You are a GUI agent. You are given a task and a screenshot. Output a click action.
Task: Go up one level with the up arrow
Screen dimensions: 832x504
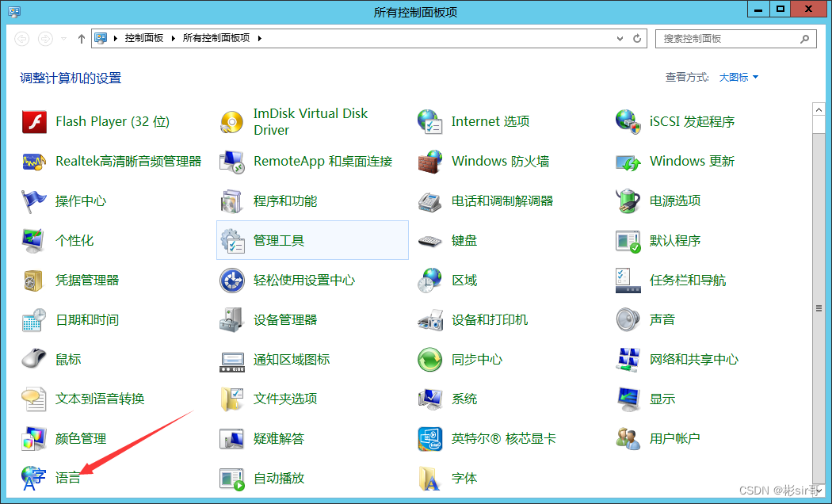coord(81,38)
